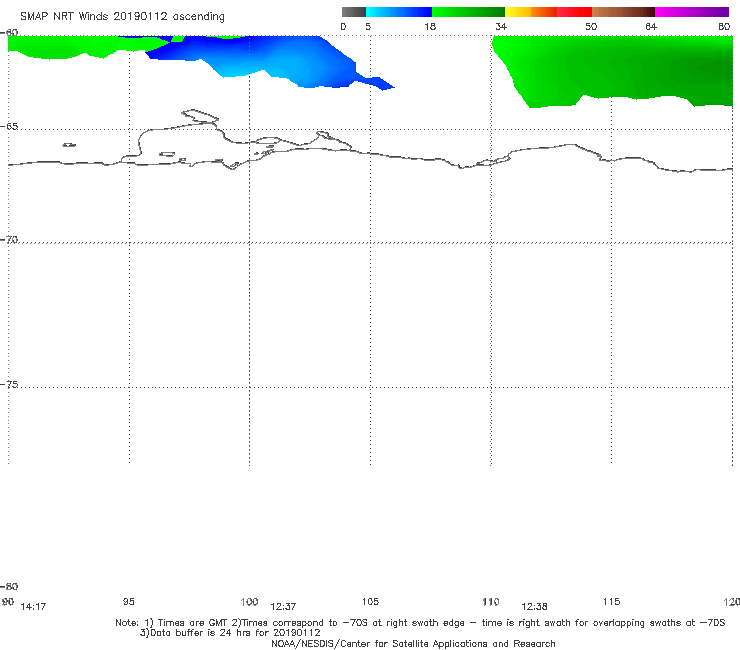Click the note line starting 'Note: 1) Times are GMT'
Screen dimensions: 740x650
(420, 623)
